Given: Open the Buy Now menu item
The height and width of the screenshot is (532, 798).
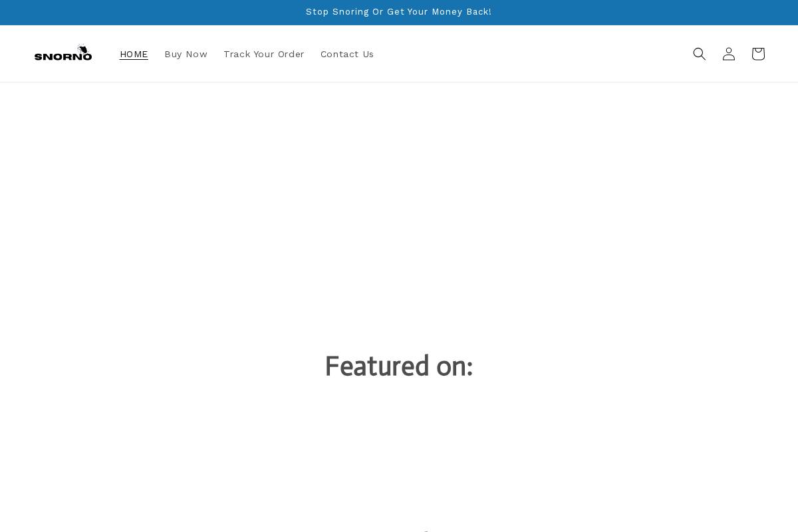Looking at the screenshot, I should pyautogui.click(x=186, y=54).
